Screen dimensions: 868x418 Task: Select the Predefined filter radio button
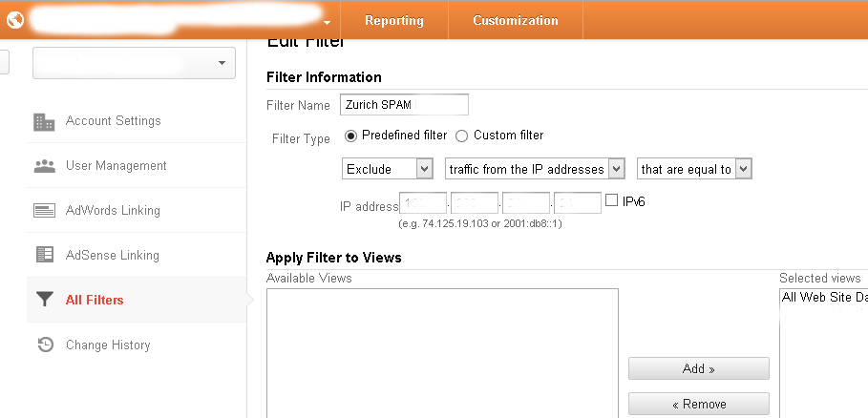pyautogui.click(x=350, y=136)
